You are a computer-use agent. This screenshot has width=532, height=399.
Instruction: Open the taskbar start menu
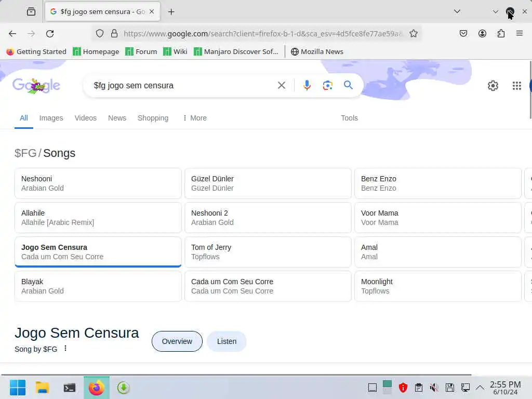(18, 388)
